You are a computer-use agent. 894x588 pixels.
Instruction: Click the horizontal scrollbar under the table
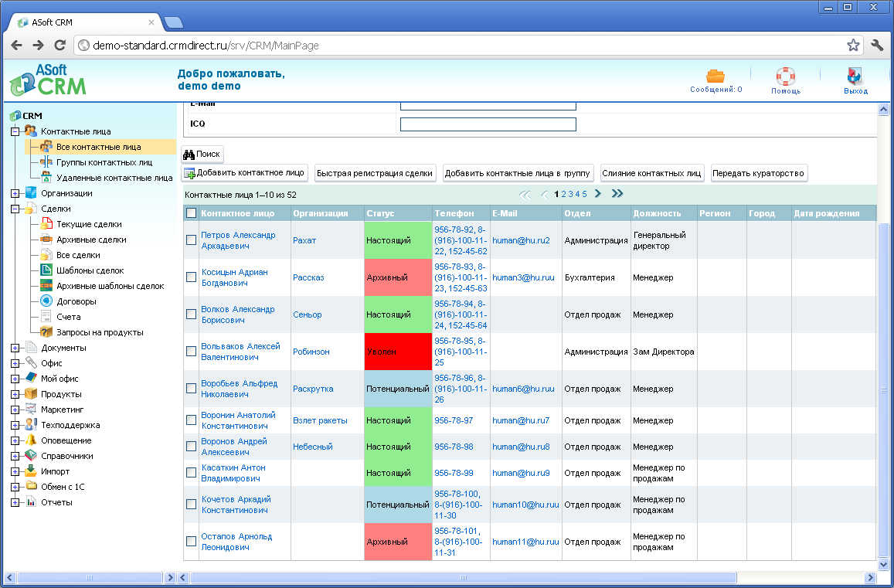pyautogui.click(x=463, y=577)
